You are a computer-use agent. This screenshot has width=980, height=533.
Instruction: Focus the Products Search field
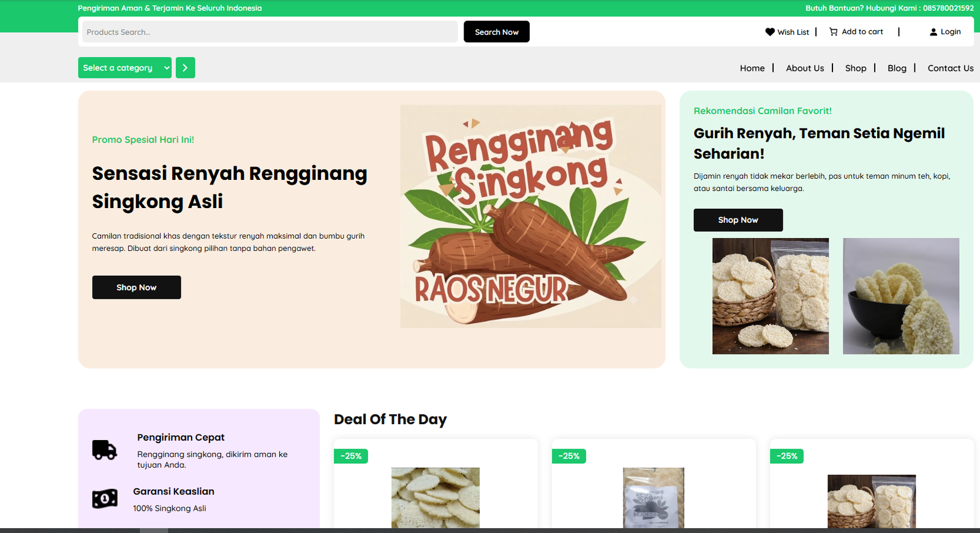(x=270, y=32)
